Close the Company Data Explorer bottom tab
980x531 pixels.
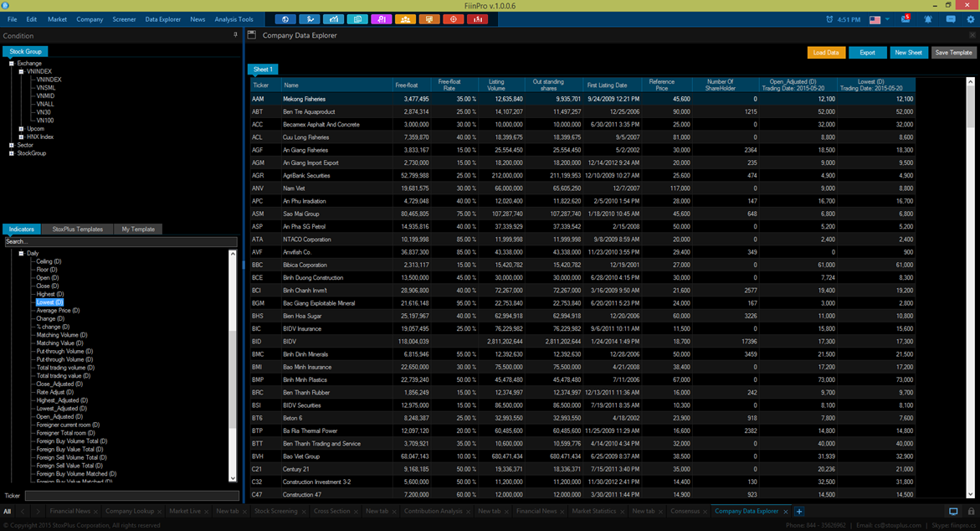tap(786, 512)
